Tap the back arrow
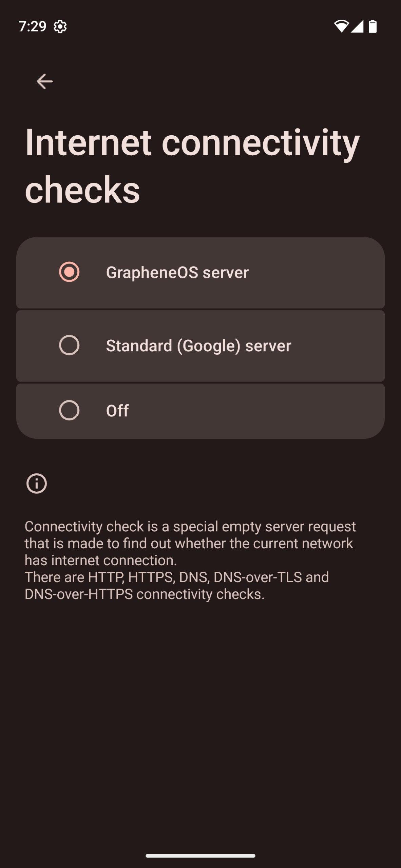401x868 pixels. tap(44, 81)
